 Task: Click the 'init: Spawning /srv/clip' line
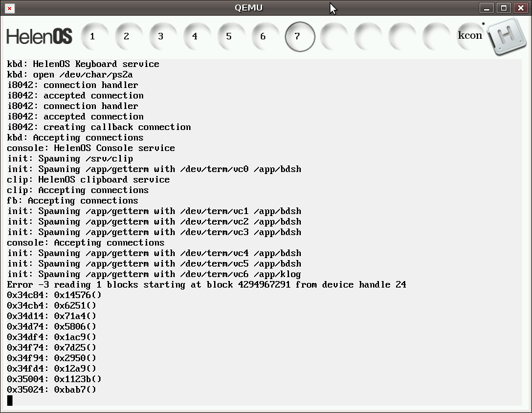click(x=70, y=159)
